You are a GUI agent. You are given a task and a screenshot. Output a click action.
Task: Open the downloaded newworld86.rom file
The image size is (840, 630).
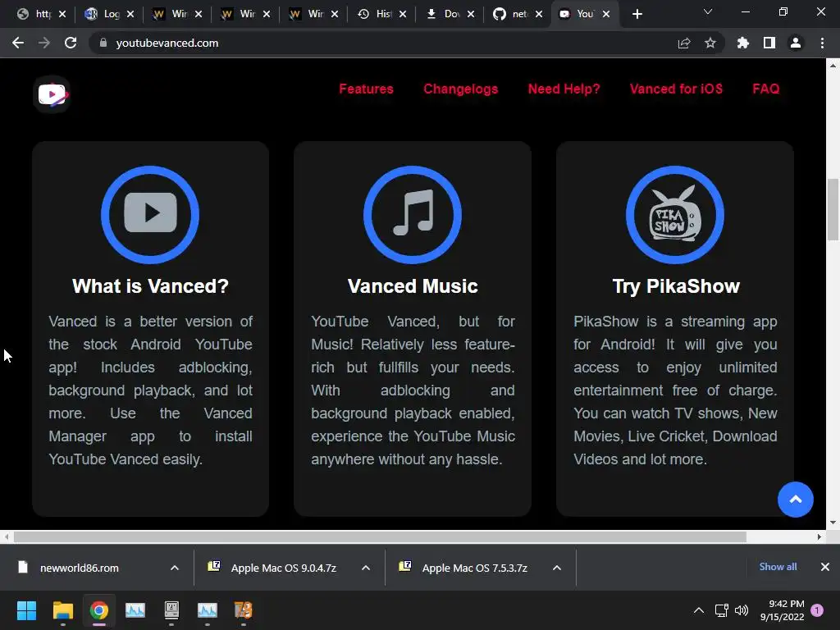tap(80, 568)
